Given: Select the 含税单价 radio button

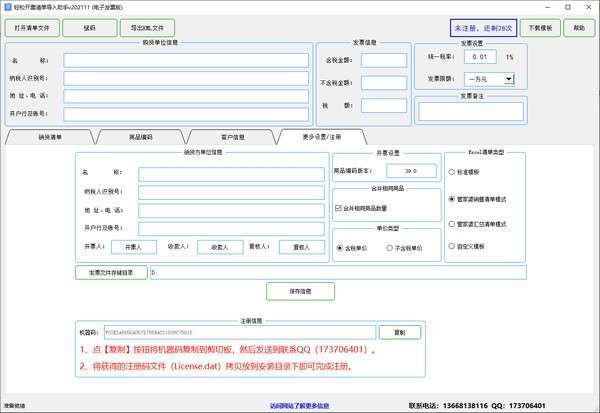Looking at the screenshot, I should pos(339,247).
